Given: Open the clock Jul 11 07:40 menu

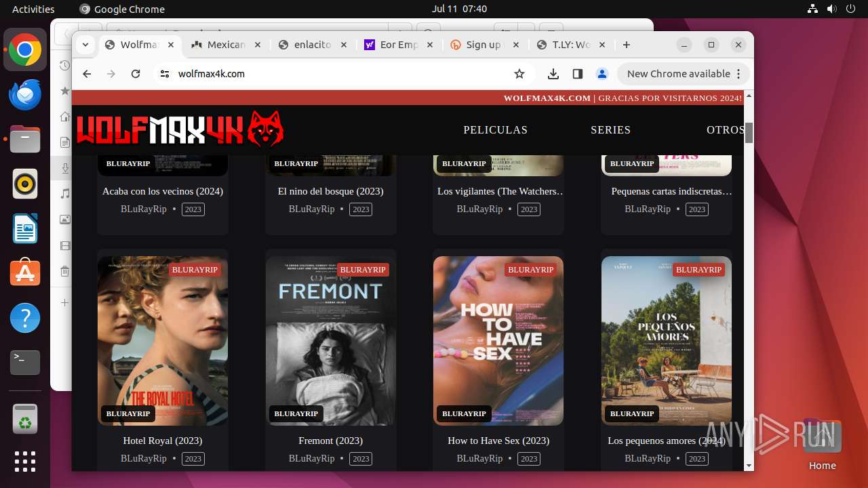Looking at the screenshot, I should pos(459,9).
